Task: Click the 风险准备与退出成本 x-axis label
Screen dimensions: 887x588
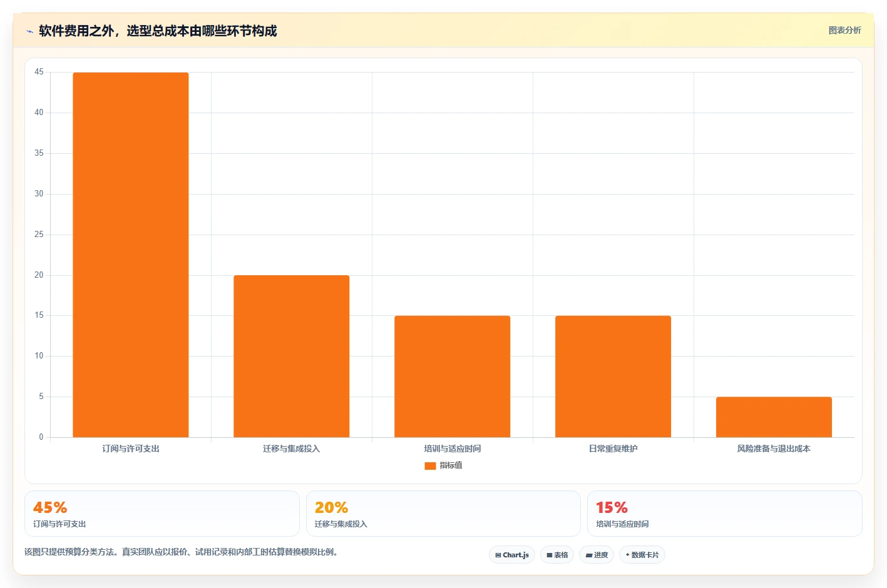Action: pos(774,449)
